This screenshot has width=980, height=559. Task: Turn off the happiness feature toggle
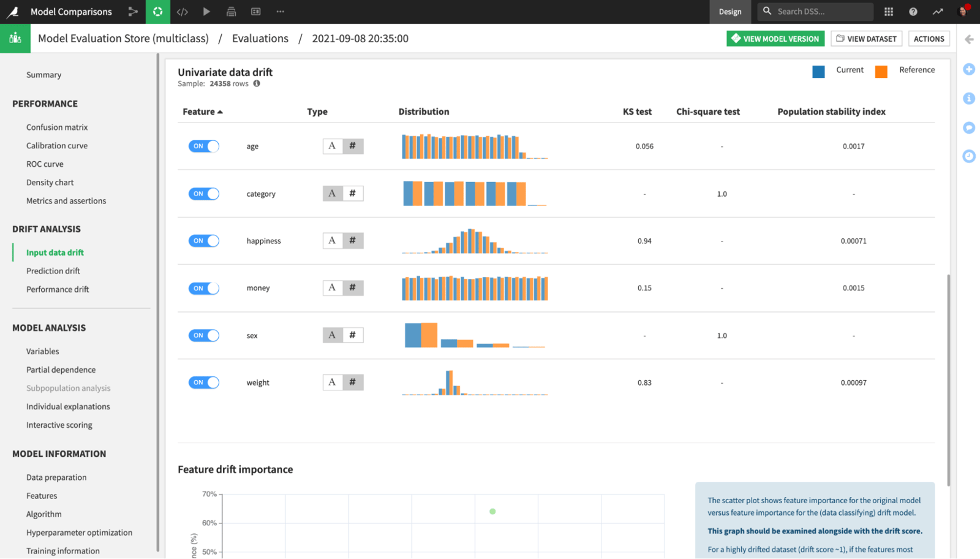[x=203, y=240]
